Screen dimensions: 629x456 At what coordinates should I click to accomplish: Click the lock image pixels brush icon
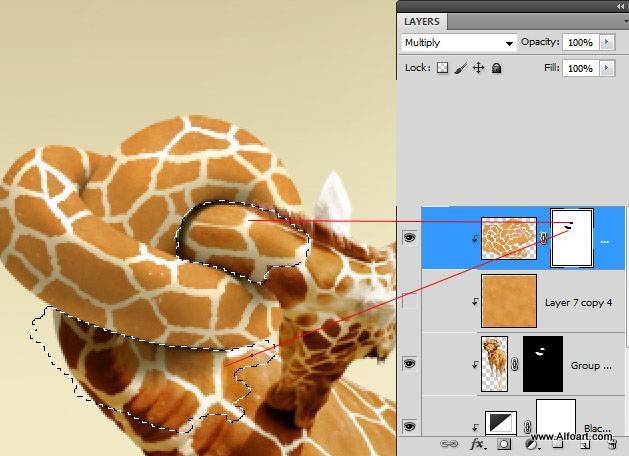tap(460, 68)
